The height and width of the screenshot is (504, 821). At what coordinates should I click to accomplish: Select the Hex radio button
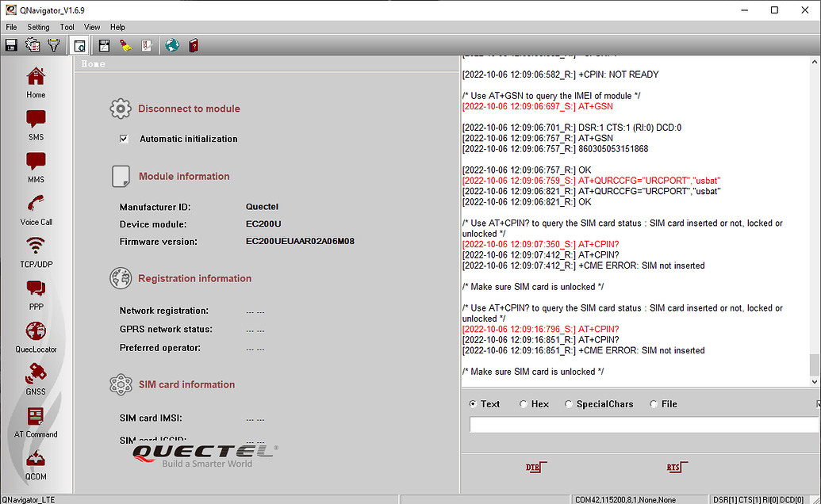click(523, 404)
